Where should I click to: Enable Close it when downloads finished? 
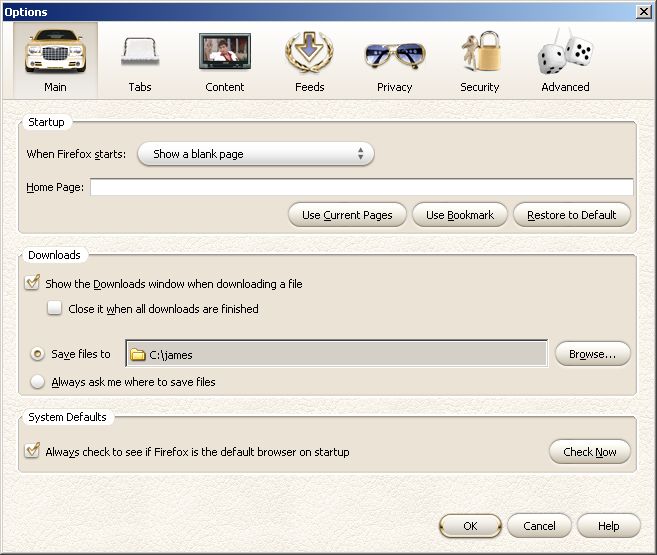pyautogui.click(x=54, y=308)
